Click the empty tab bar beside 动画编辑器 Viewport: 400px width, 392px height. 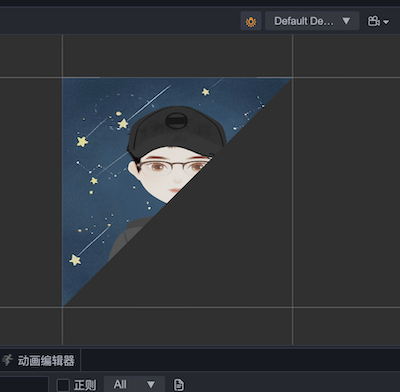pos(240,360)
